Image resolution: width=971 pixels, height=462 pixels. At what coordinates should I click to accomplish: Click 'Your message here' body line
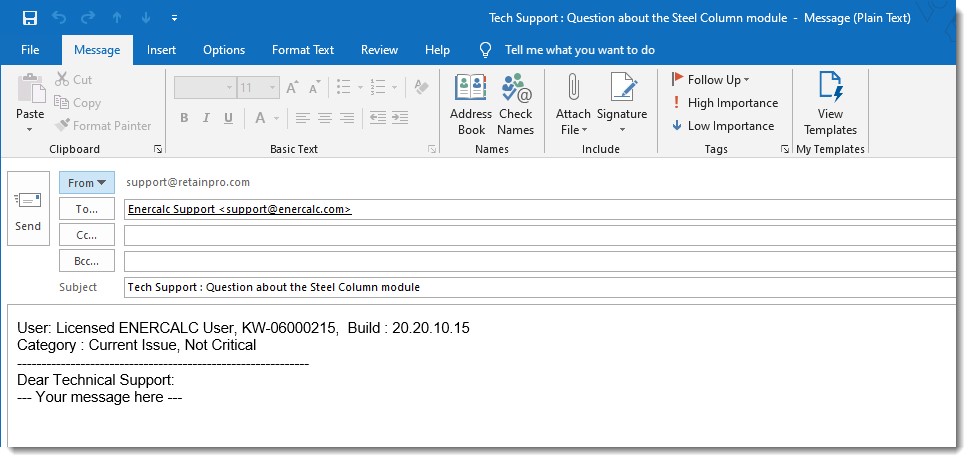tap(100, 397)
